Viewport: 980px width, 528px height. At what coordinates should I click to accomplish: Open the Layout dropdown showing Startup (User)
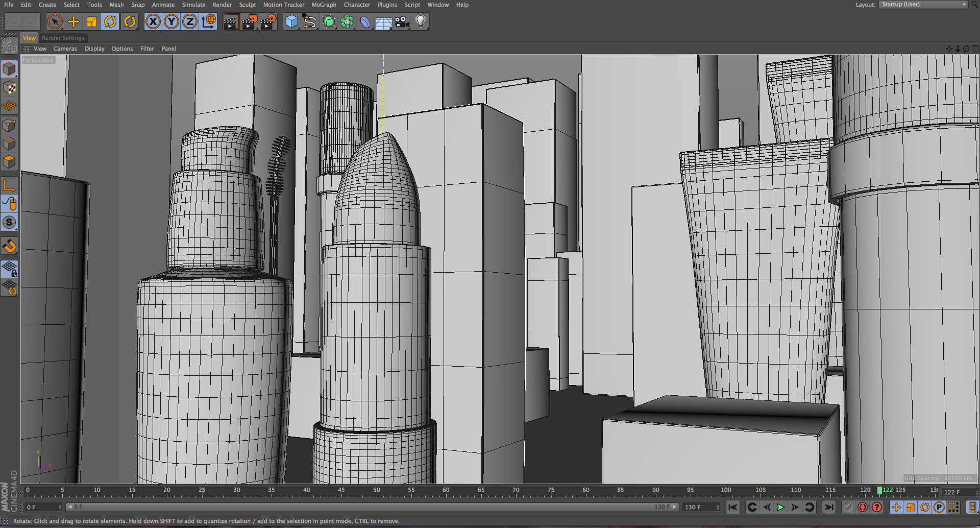click(923, 5)
